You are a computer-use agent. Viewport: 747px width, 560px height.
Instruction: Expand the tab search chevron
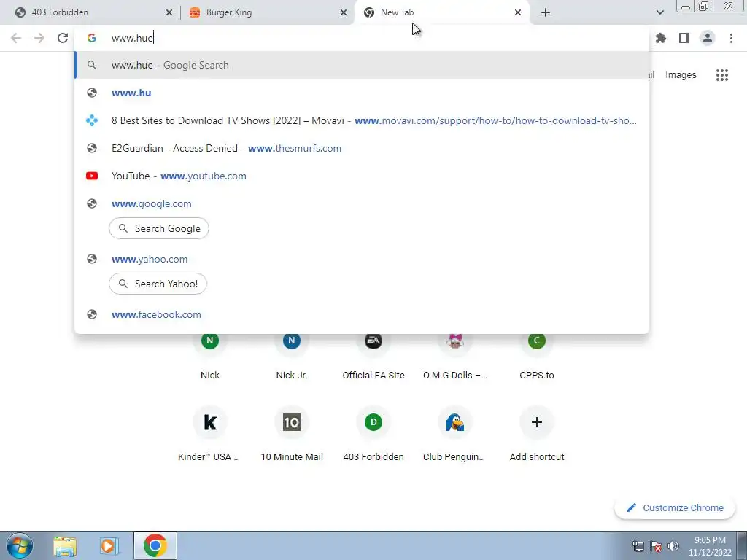[659, 12]
